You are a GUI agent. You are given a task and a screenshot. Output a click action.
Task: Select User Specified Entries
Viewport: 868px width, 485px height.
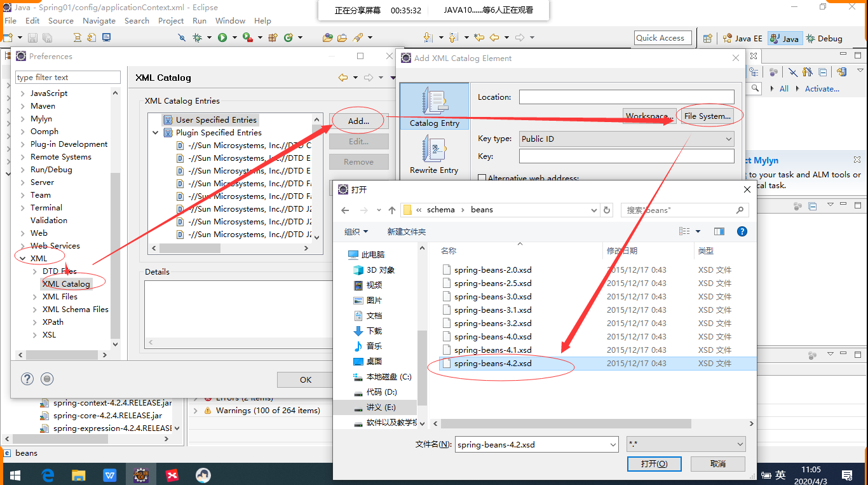click(216, 120)
